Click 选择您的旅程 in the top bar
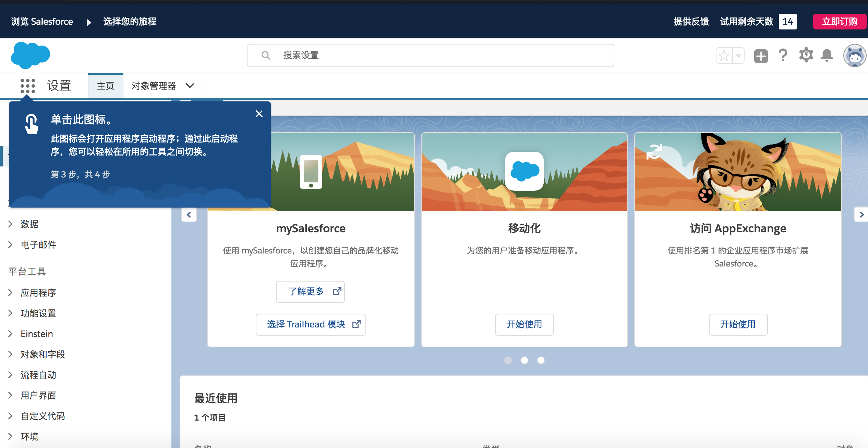This screenshot has height=448, width=868. 130,22
